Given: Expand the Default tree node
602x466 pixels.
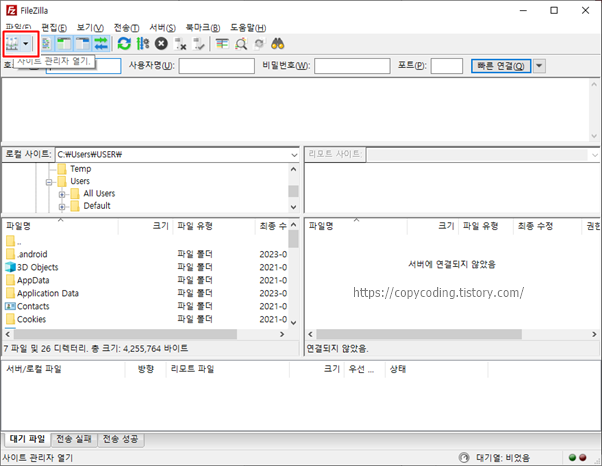Looking at the screenshot, I should pos(62,207).
